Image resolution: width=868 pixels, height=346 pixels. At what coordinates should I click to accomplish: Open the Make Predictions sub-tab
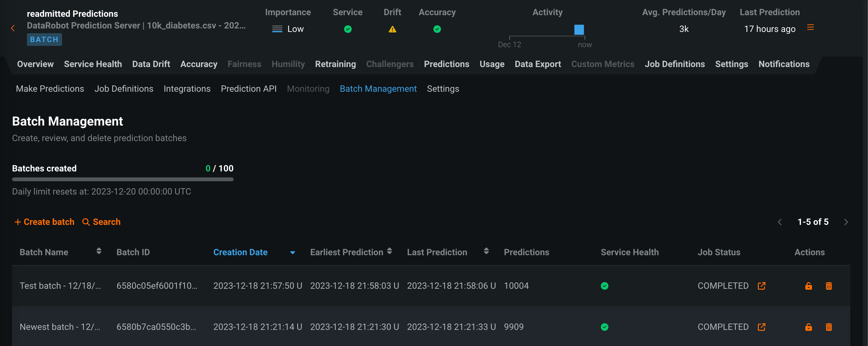tap(50, 89)
